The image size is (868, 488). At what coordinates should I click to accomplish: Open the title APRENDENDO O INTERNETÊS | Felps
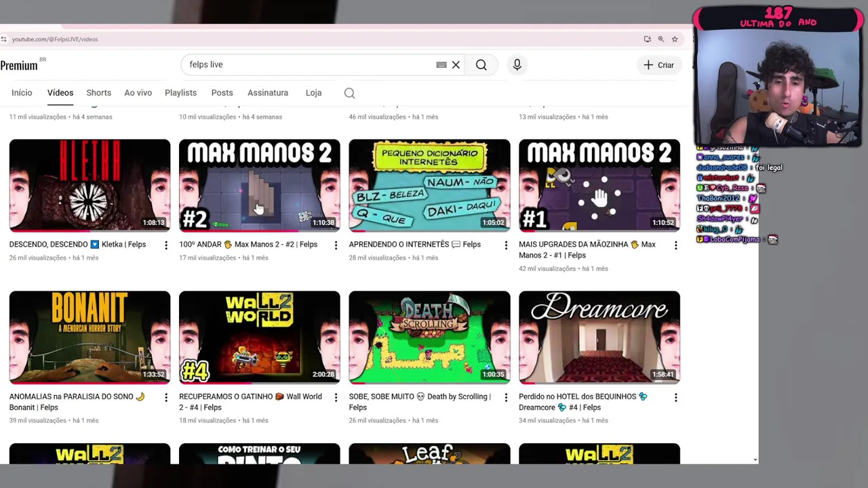(x=415, y=245)
